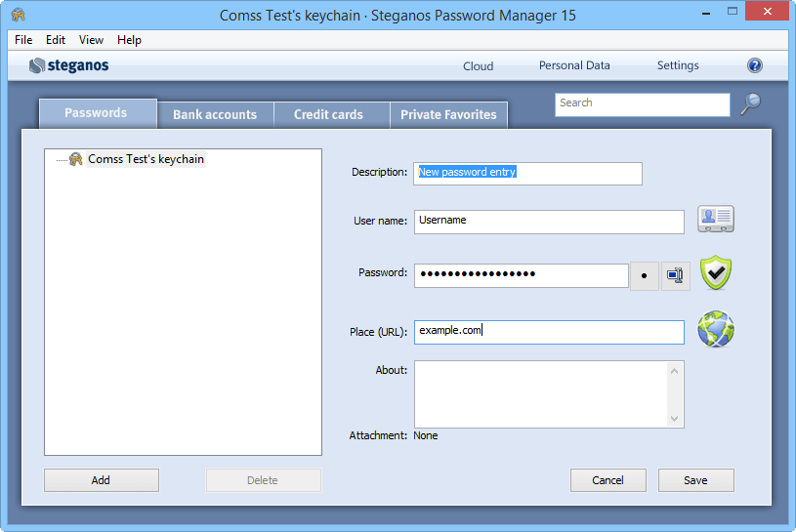Click the Delete button
The height and width of the screenshot is (532, 796).
[264, 480]
